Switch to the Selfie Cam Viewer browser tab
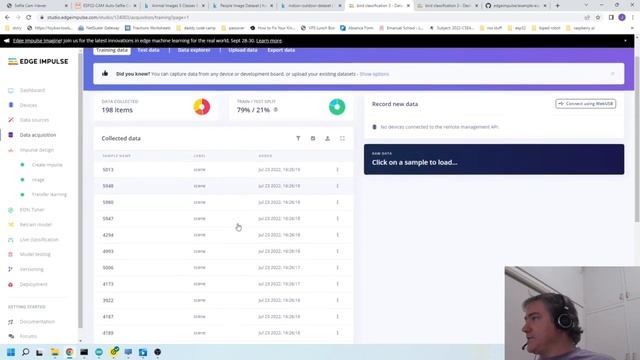Viewport: 640px width, 360px height. [36, 6]
